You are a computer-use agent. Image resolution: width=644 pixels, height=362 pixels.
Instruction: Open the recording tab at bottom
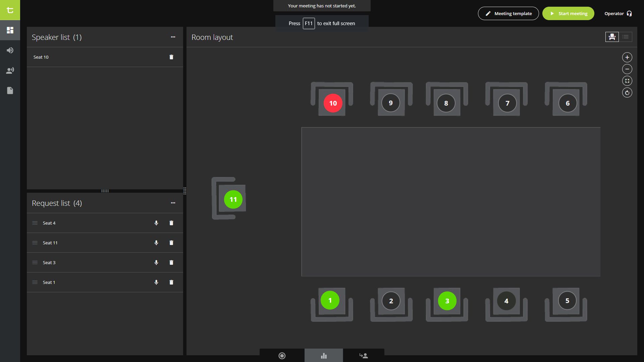282,356
